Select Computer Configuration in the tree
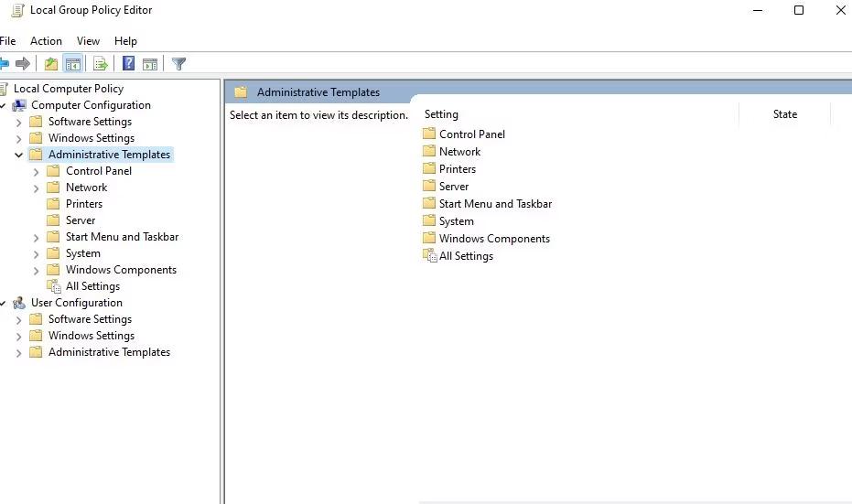852x504 pixels. tap(91, 105)
